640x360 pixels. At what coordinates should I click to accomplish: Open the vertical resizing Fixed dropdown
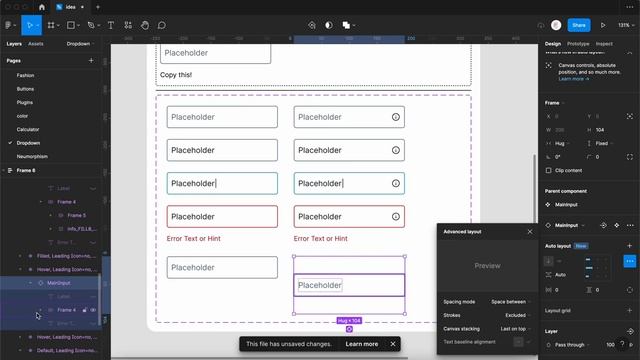[x=601, y=144]
